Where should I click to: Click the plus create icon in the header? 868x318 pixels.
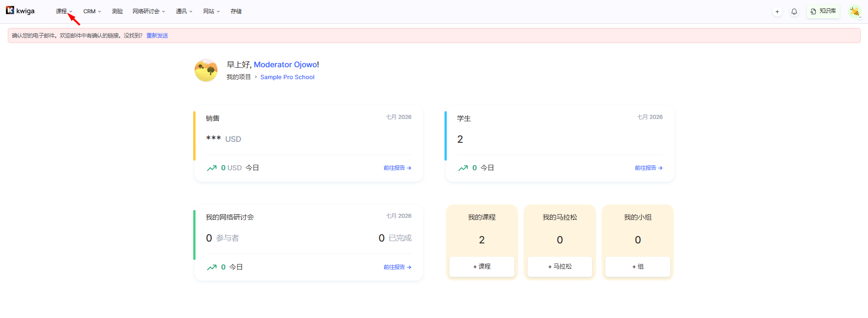[777, 11]
